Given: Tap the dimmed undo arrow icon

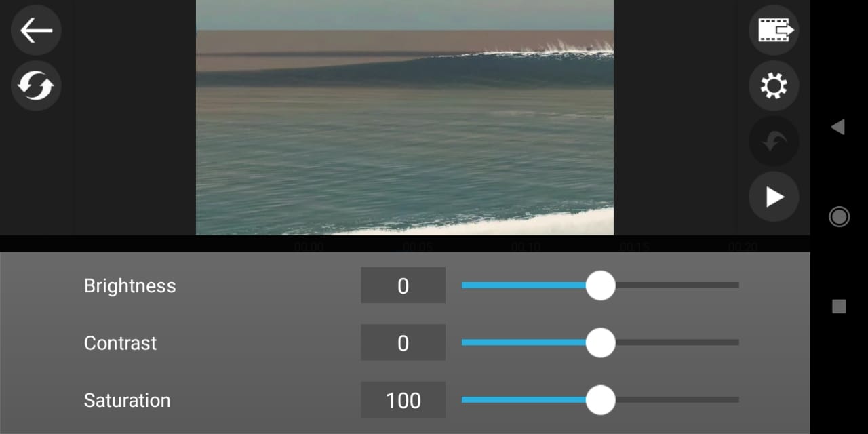Looking at the screenshot, I should [x=774, y=142].
